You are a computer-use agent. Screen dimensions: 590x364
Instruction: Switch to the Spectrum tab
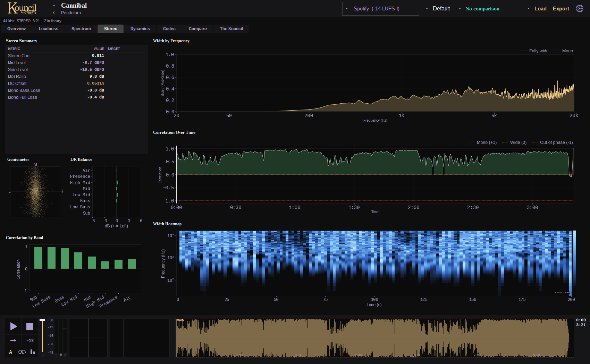click(81, 29)
